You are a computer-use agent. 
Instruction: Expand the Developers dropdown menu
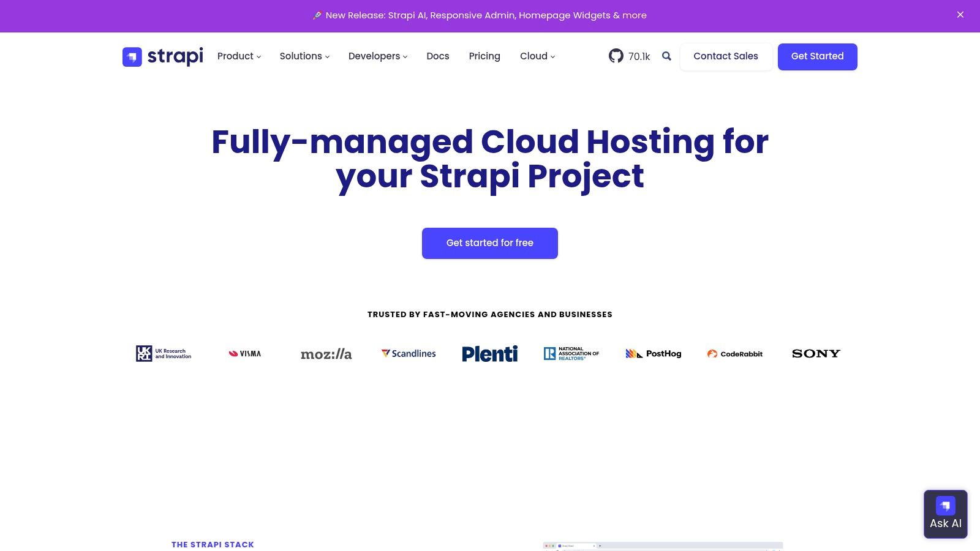[x=378, y=56]
